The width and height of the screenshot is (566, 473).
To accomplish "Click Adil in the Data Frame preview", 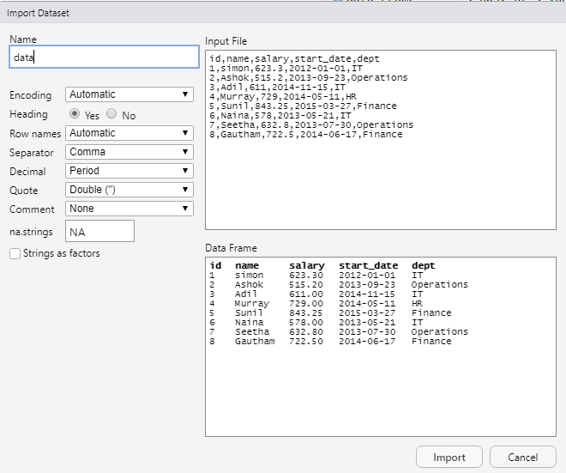I will pos(246,294).
